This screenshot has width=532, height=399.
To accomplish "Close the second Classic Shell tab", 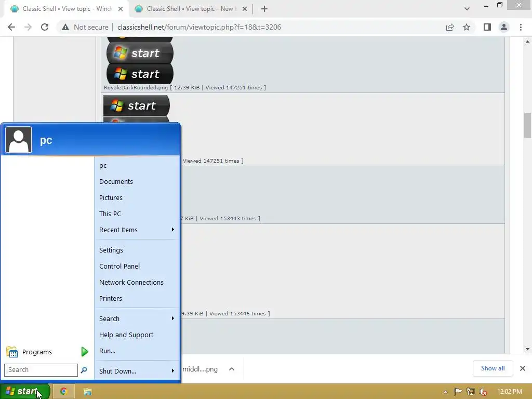I will pyautogui.click(x=245, y=9).
